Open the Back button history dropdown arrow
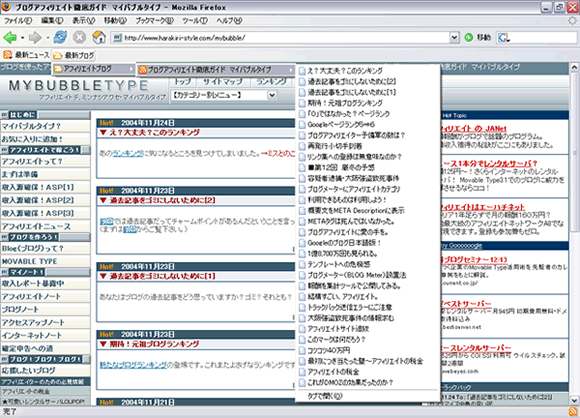The image size is (580, 418). coord(23,38)
